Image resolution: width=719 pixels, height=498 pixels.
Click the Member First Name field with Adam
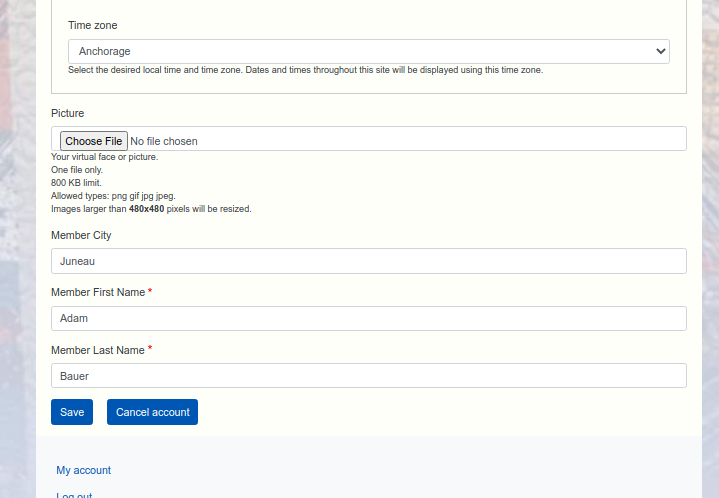pos(368,318)
